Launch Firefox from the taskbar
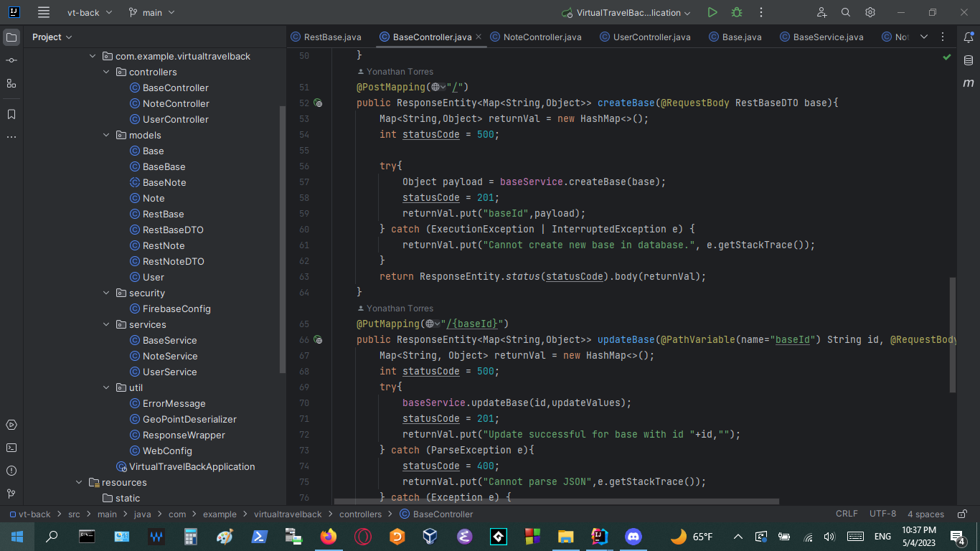Screen dimensions: 980x551 (329, 536)
